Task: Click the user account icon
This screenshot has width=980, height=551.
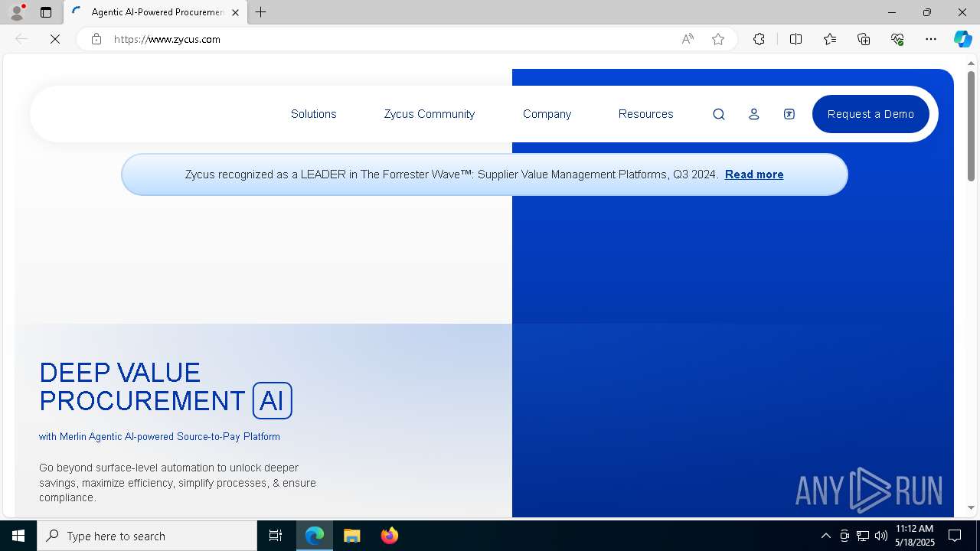Action: 754,114
